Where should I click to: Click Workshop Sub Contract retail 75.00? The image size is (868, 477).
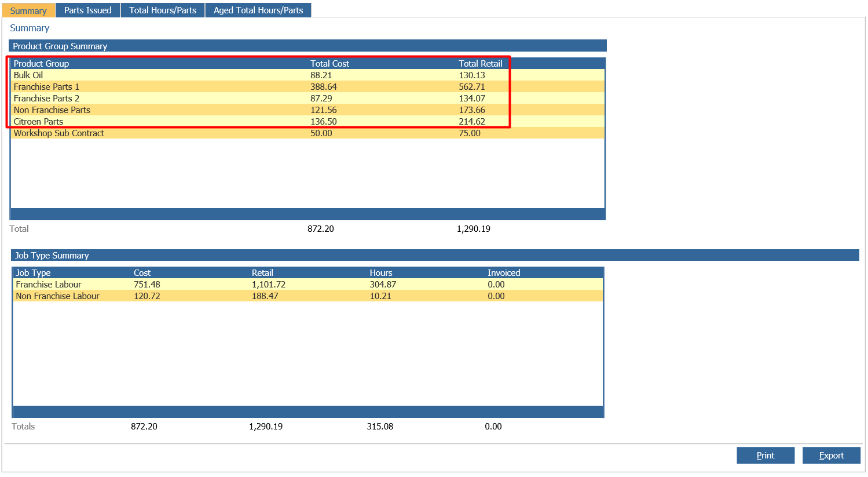[470, 133]
